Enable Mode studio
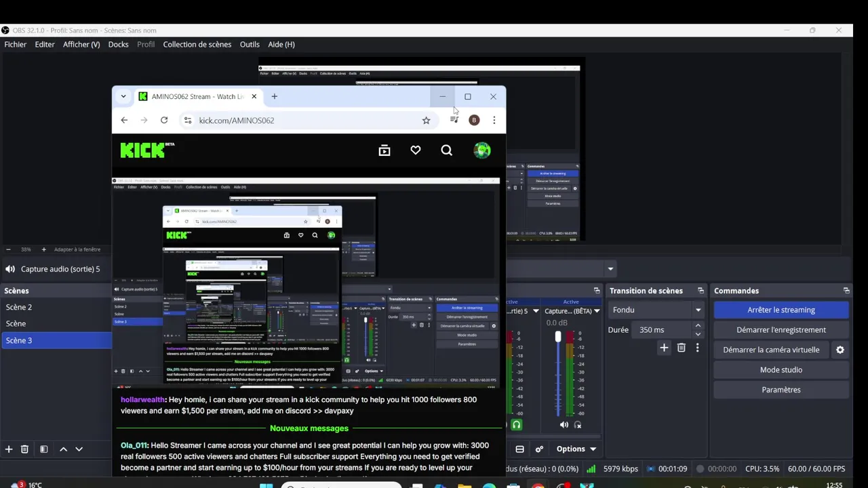Viewport: 868px width, 488px height. point(781,370)
